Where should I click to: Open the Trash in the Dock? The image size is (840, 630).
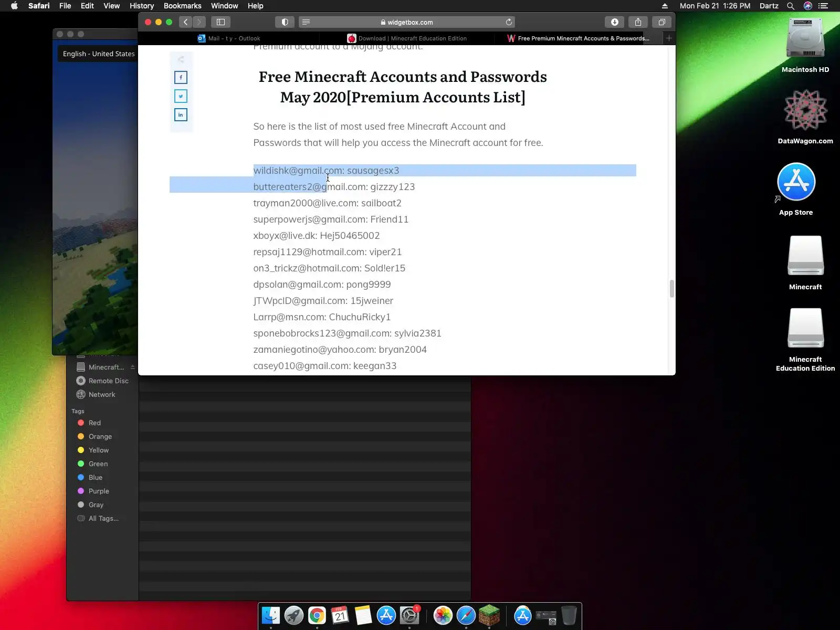coord(569,615)
